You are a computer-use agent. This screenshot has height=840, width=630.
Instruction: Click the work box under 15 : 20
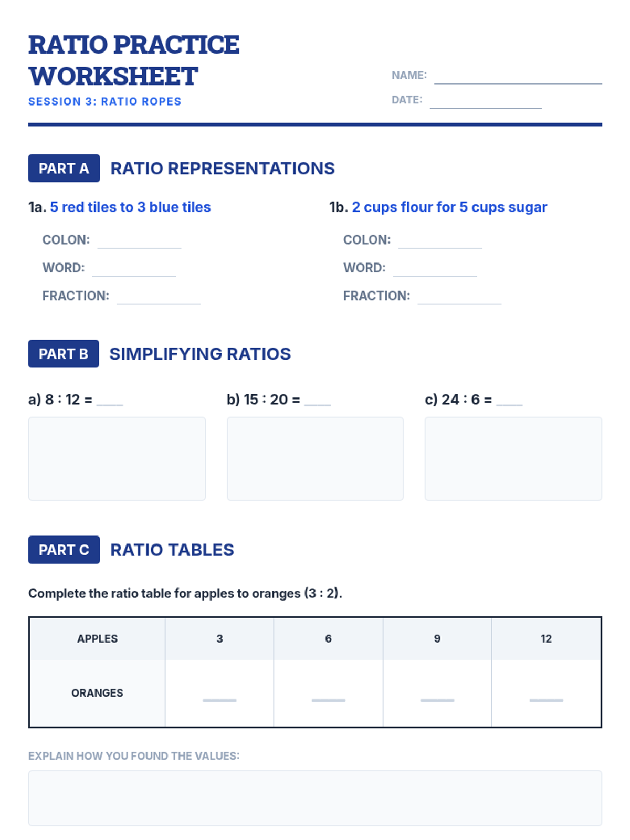click(315, 459)
